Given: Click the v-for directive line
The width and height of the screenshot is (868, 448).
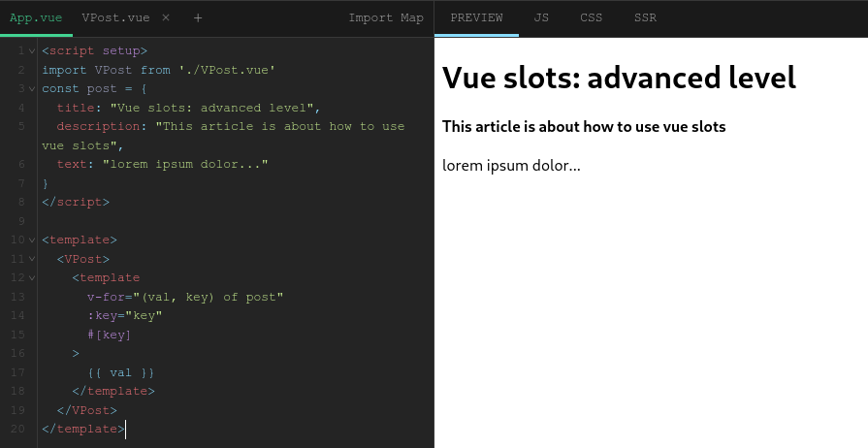Looking at the screenshot, I should click(x=185, y=297).
